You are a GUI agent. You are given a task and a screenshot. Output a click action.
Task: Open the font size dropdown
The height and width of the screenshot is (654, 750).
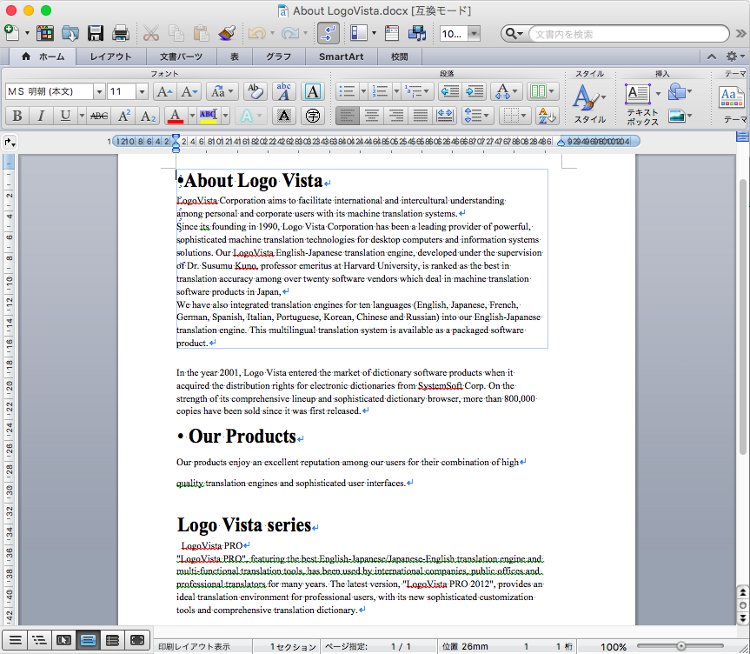142,91
